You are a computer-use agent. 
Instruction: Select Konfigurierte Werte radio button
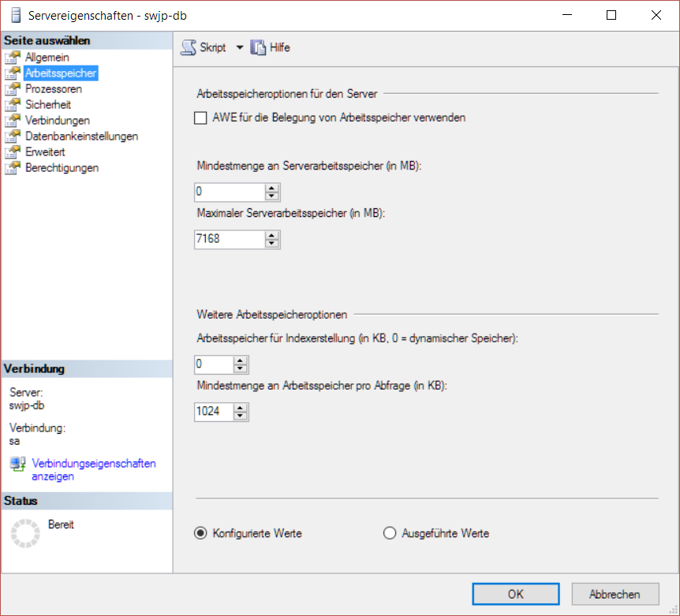click(x=200, y=533)
